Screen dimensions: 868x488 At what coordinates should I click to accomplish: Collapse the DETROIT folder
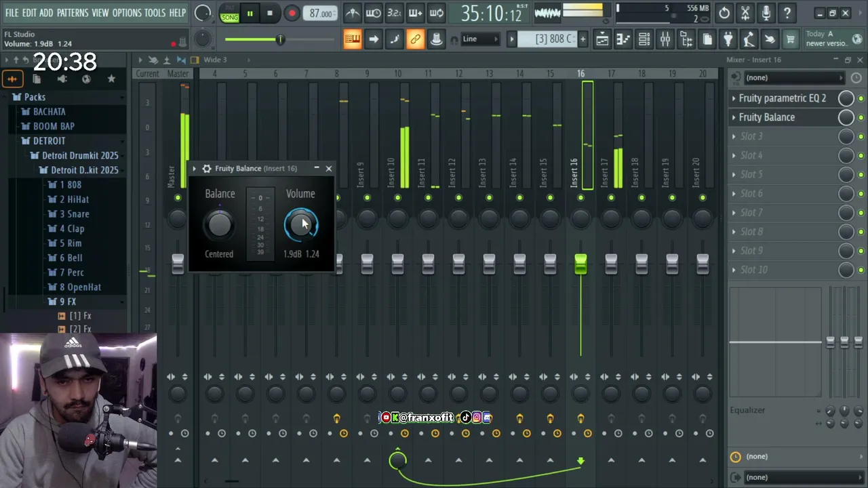coord(50,141)
